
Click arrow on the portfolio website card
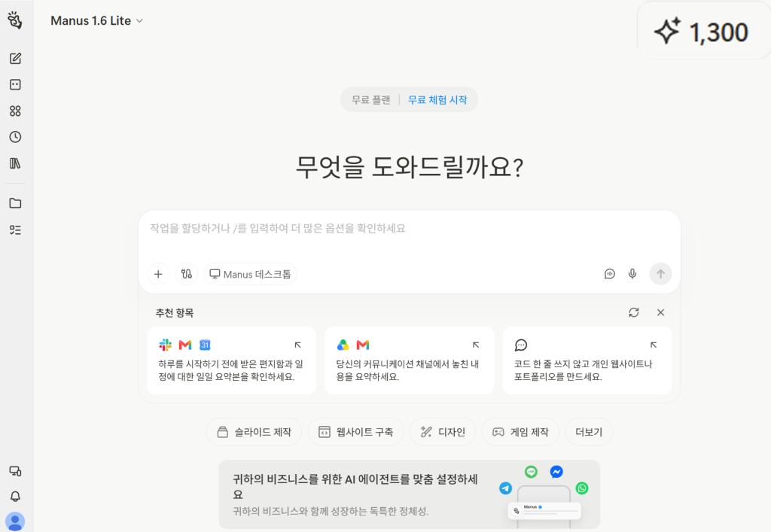point(654,345)
